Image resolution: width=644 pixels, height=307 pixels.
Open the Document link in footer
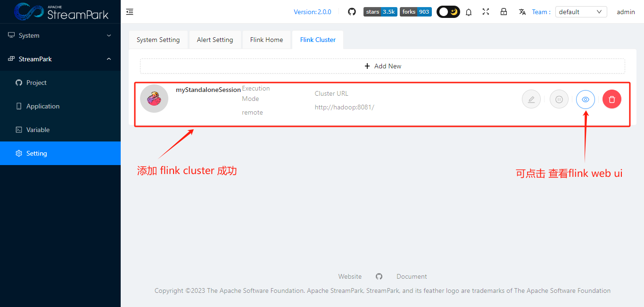(x=411, y=276)
